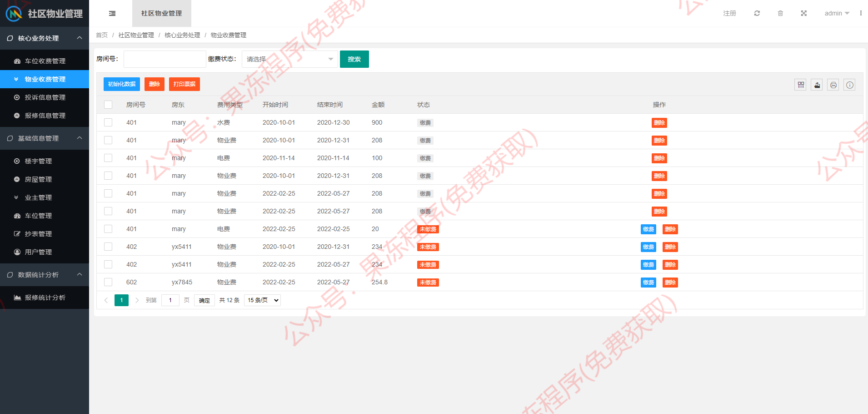The image size is (868, 414).
Task: Collapse the 数据统计分析 section
Action: pos(45,275)
